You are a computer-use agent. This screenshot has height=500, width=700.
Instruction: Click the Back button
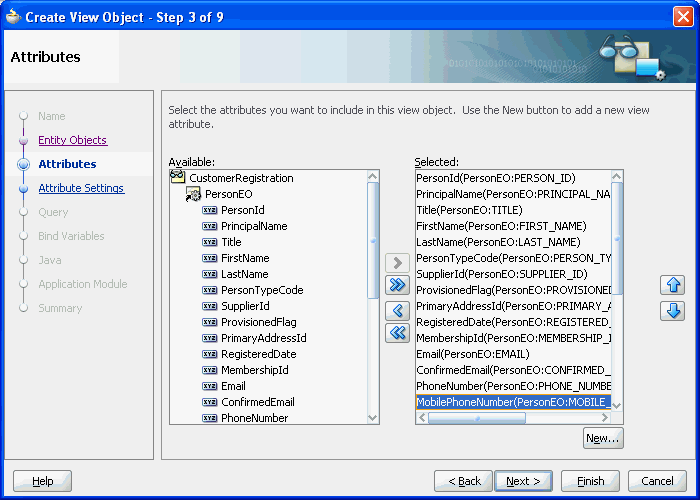(x=463, y=481)
